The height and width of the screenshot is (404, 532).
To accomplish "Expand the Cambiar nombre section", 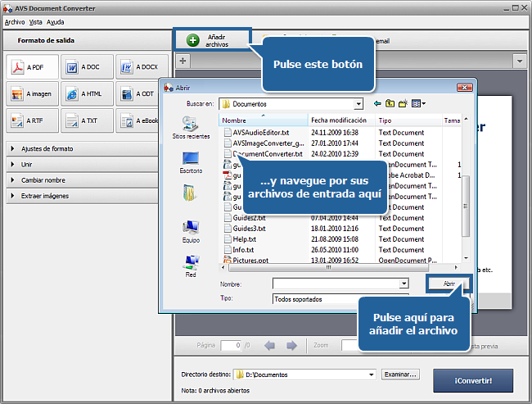I will coord(82,180).
